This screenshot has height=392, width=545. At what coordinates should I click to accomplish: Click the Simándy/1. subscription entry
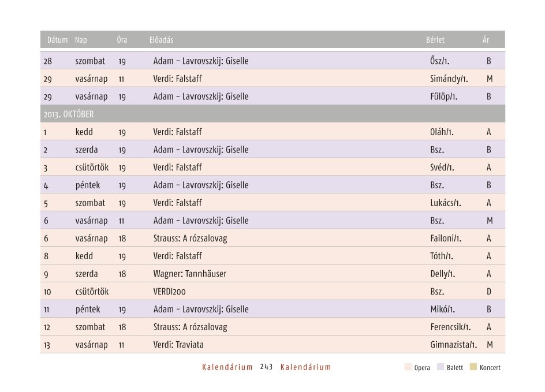[449, 79]
